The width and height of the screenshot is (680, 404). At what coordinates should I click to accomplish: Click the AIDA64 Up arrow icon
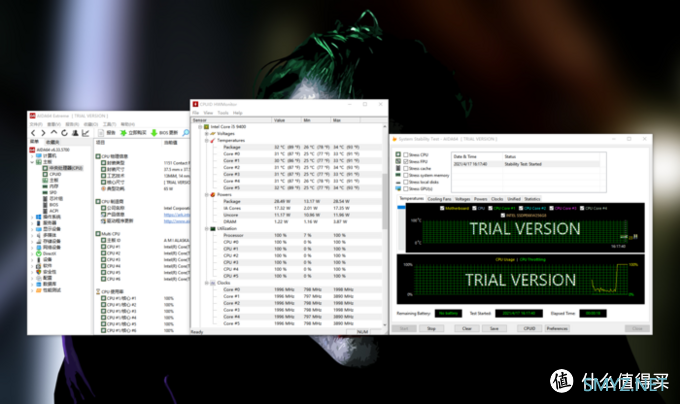tap(54, 133)
